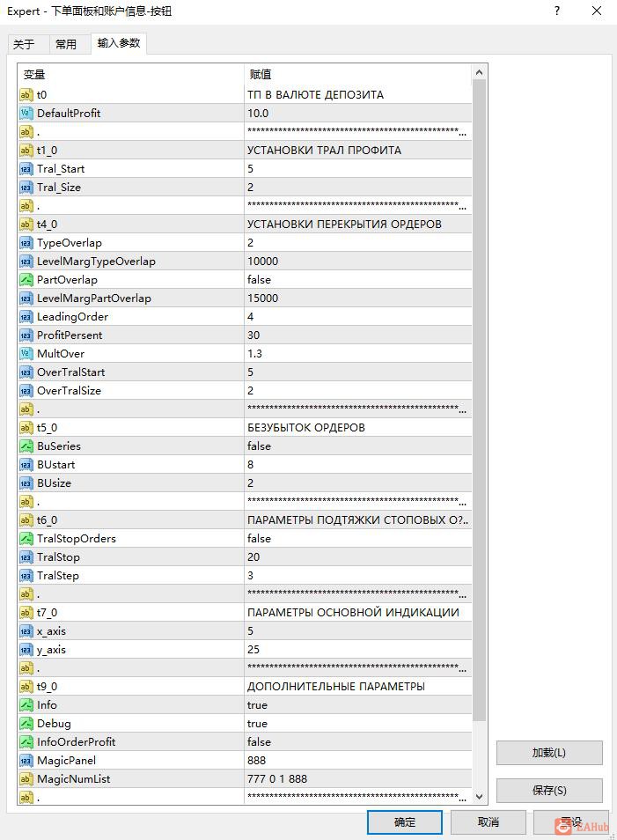Click the integer icon beside TypeOverlap

[26, 243]
